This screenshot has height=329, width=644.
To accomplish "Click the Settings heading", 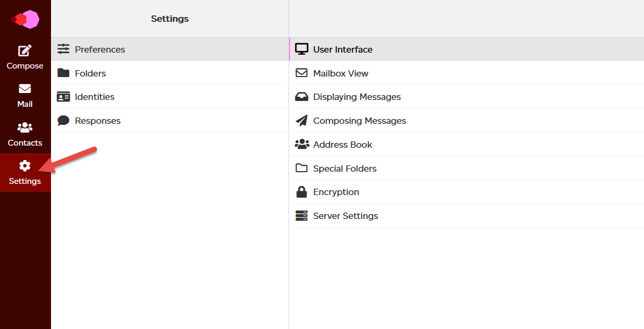I will (170, 18).
